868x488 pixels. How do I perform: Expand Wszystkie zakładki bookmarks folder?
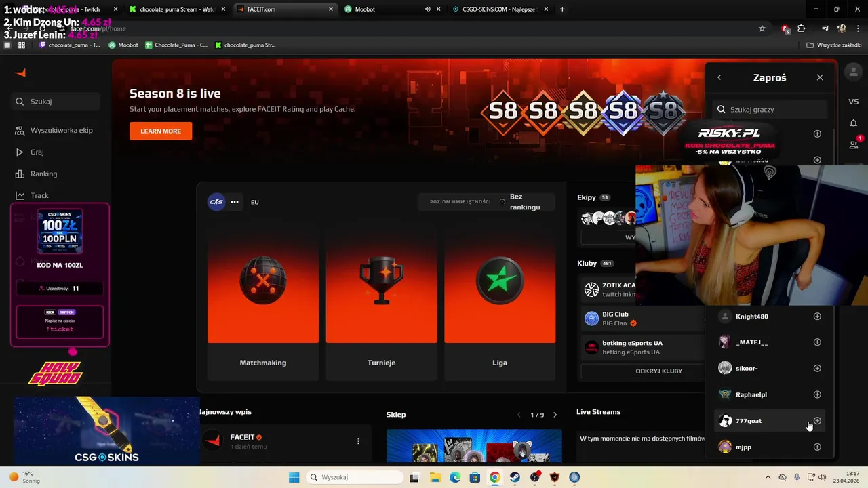(x=834, y=45)
